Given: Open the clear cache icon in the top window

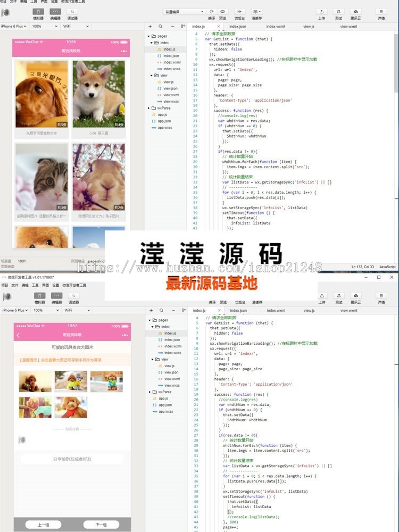Looking at the screenshot, I should click(x=256, y=12).
